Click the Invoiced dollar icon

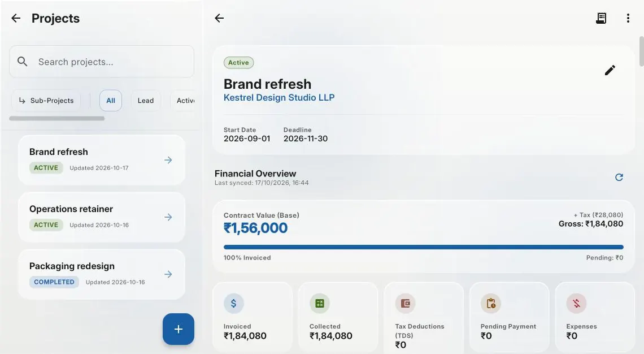234,304
